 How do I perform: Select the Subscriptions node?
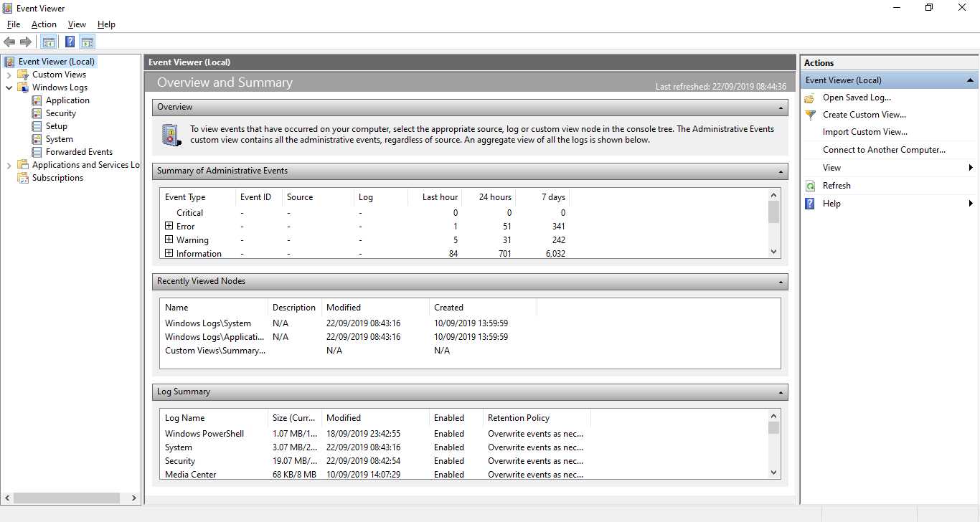pyautogui.click(x=57, y=178)
